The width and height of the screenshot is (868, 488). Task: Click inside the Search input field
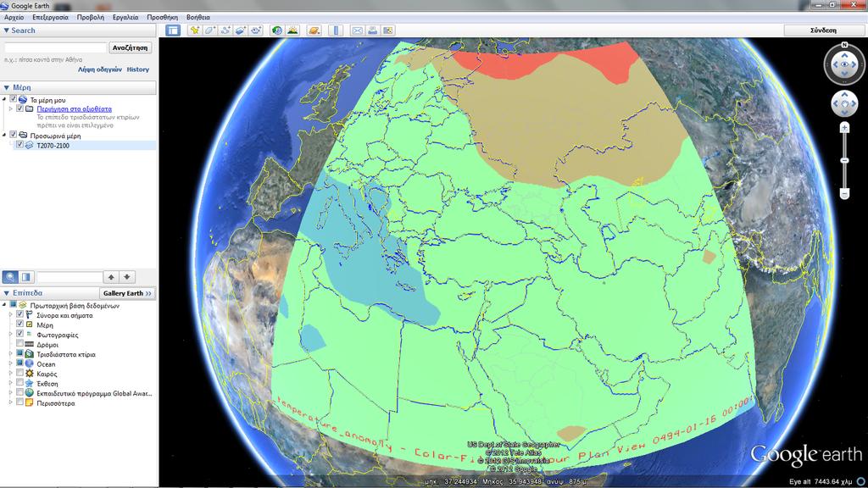pos(55,47)
